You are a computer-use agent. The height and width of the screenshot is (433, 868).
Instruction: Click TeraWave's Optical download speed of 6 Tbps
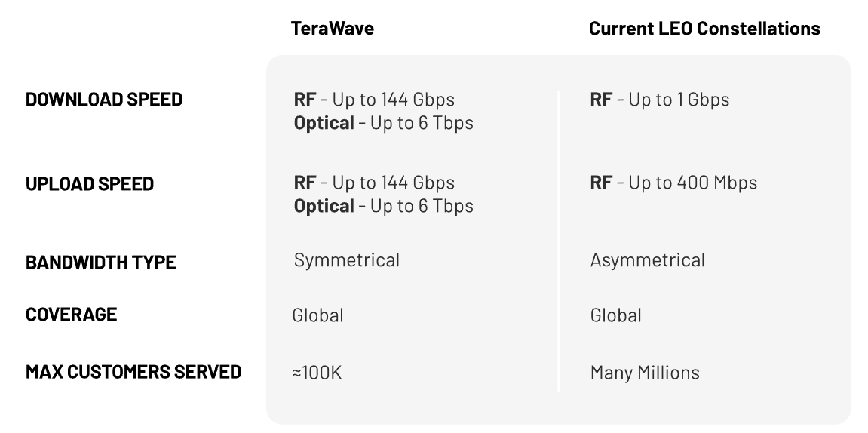coord(383,123)
